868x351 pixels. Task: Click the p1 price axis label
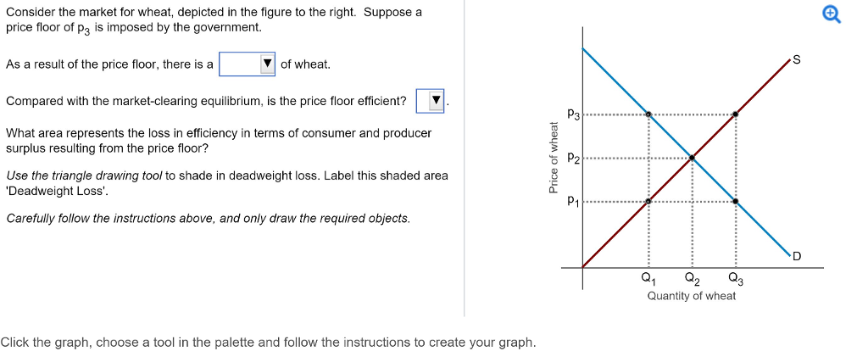click(x=574, y=202)
